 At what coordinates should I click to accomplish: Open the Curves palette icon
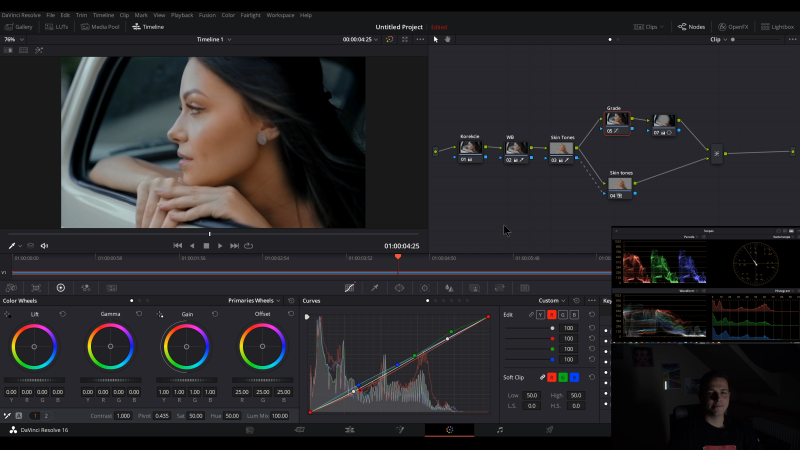click(x=349, y=288)
